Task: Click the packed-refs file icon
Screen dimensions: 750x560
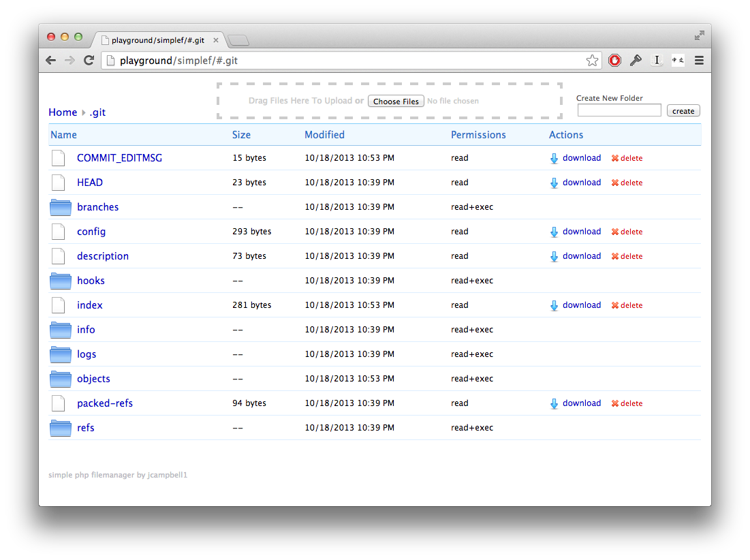Action: [x=59, y=403]
